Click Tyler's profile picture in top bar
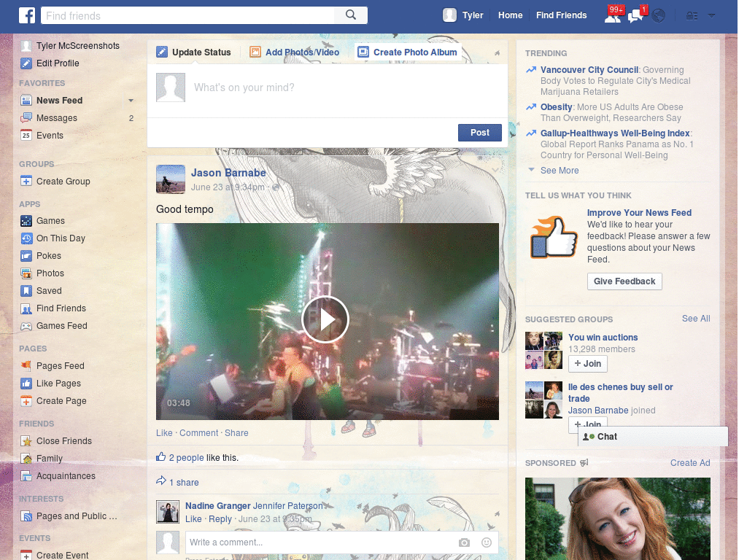The height and width of the screenshot is (560, 747). [449, 15]
